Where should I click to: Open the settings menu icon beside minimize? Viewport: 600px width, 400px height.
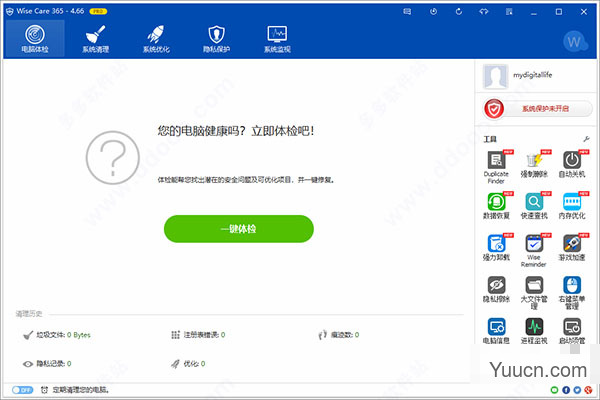(x=509, y=11)
